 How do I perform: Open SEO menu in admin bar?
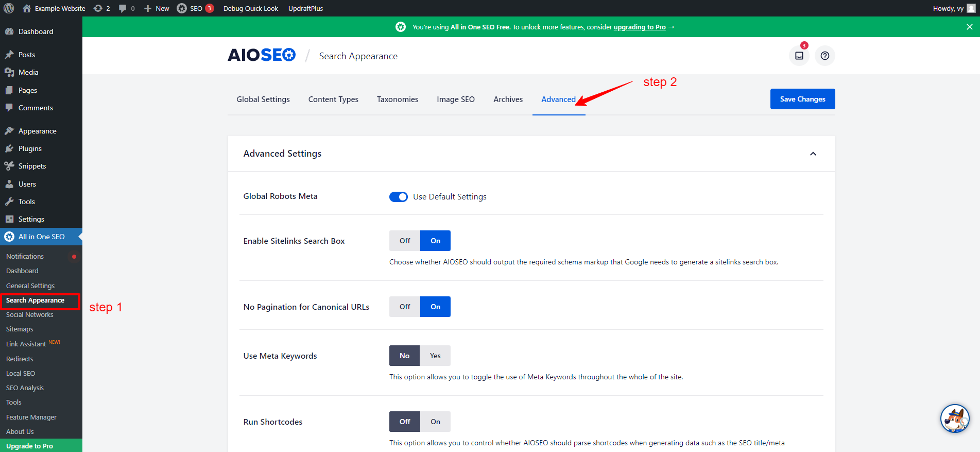tap(195, 8)
